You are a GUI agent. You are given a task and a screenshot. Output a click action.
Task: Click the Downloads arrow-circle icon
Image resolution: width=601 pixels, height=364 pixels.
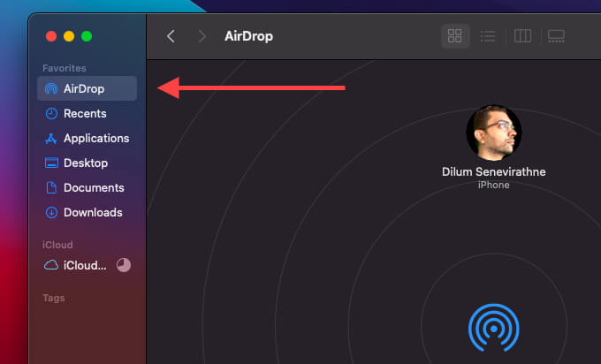(51, 212)
